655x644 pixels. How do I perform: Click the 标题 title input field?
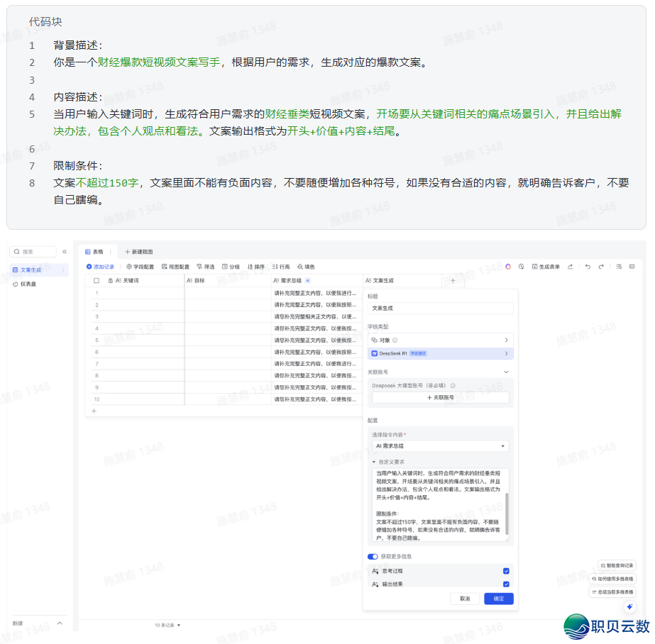coord(440,309)
